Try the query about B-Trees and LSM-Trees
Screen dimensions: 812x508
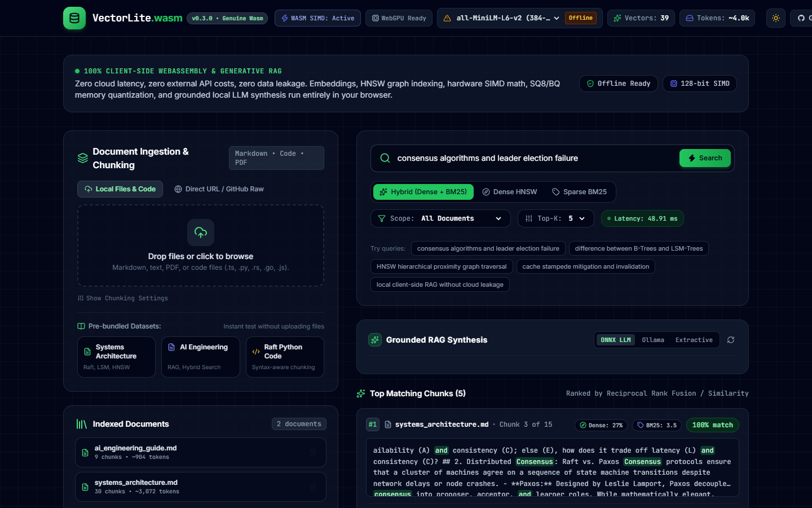pyautogui.click(x=639, y=248)
